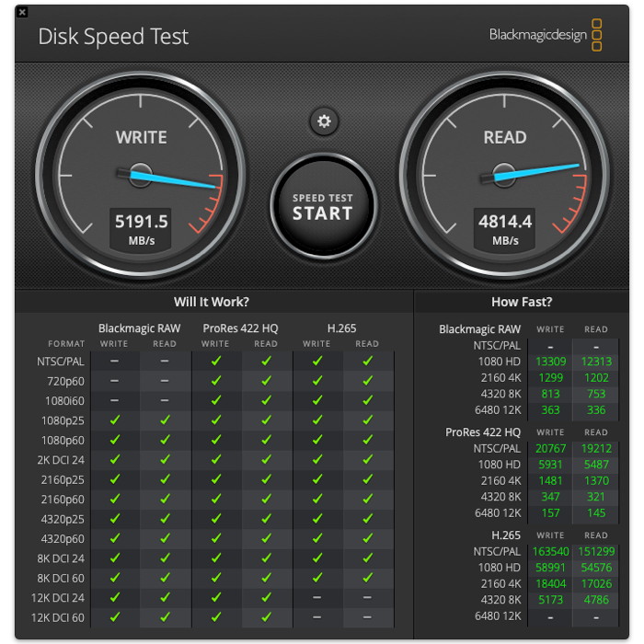Open settings with the gear icon

coord(323,121)
